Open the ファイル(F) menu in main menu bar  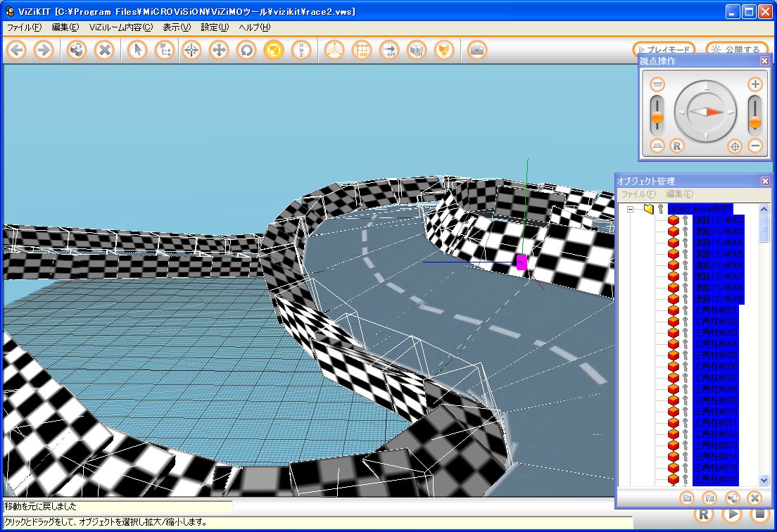coord(24,27)
